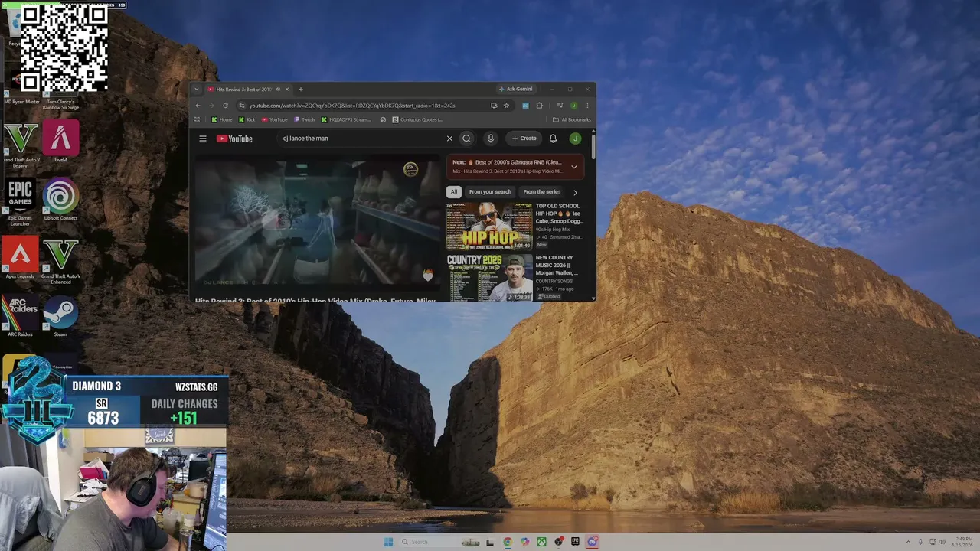Bookmark this page with the star icon
Viewport: 980px width, 551px height.
point(506,106)
